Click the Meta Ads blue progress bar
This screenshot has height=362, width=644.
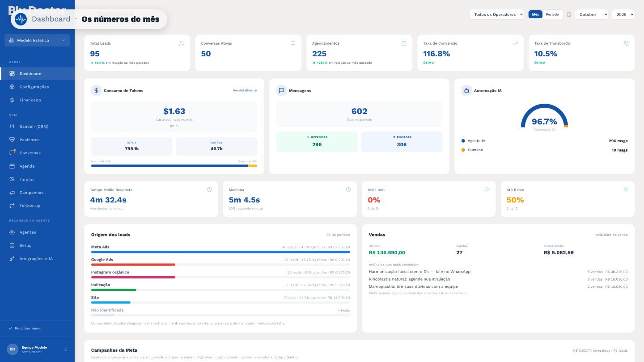pyautogui.click(x=220, y=252)
